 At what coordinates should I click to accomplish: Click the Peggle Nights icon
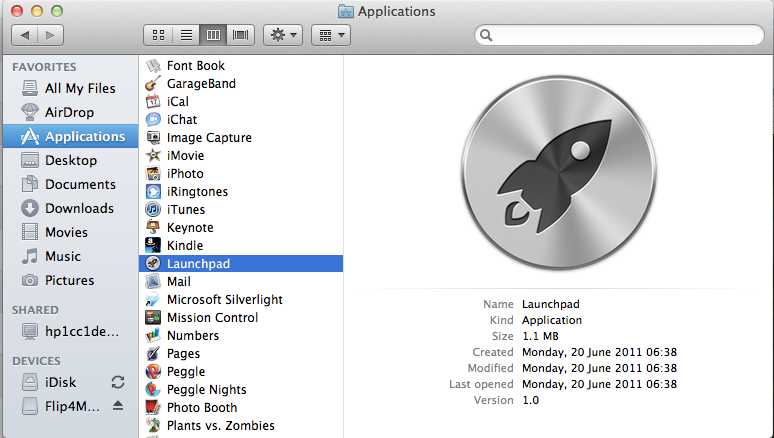(154, 389)
